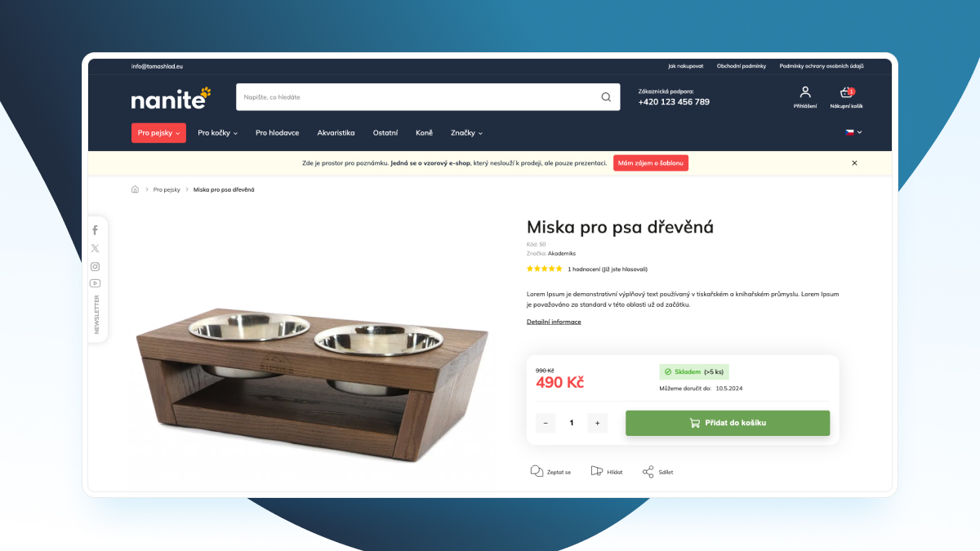The image size is (980, 551).
Task: Click the Zeptat se chat icon
Action: [537, 472]
